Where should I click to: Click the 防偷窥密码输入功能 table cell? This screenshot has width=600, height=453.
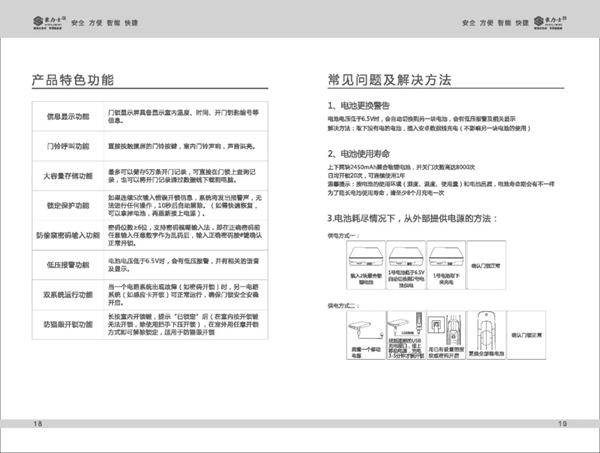[68, 235]
